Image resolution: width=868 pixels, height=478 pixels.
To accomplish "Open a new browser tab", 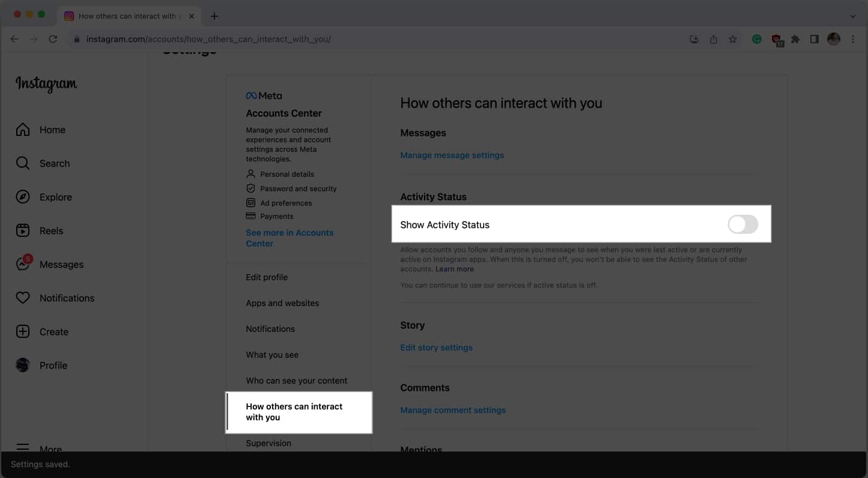I will (x=214, y=16).
